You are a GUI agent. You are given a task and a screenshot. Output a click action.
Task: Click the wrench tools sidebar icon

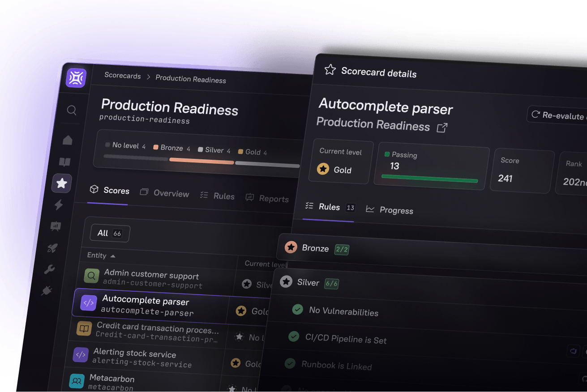pyautogui.click(x=49, y=269)
